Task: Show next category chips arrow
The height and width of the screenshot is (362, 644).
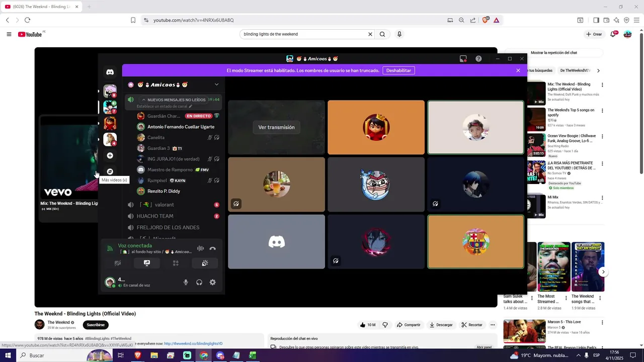Action: click(x=598, y=70)
